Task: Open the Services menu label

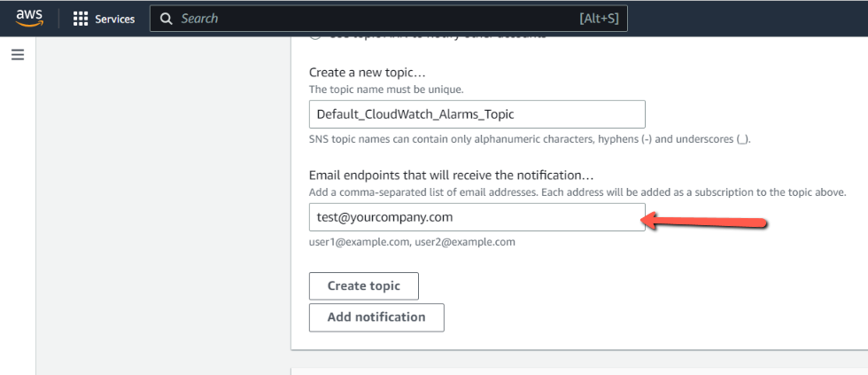Action: (114, 19)
